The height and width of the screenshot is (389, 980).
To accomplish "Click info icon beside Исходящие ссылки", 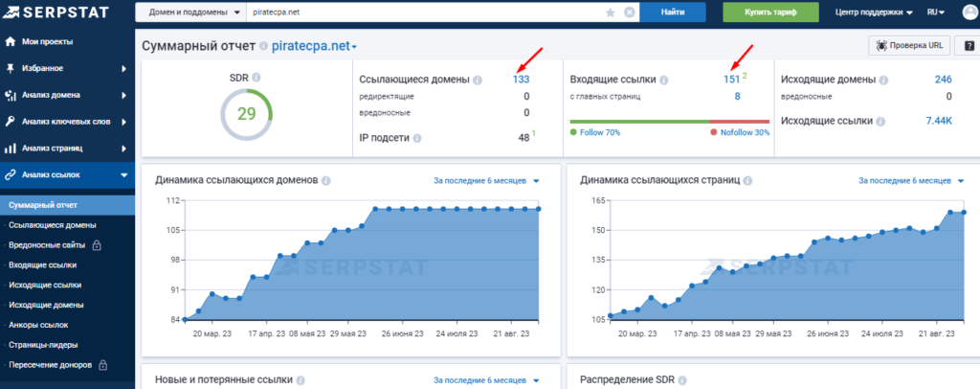I will (x=880, y=122).
